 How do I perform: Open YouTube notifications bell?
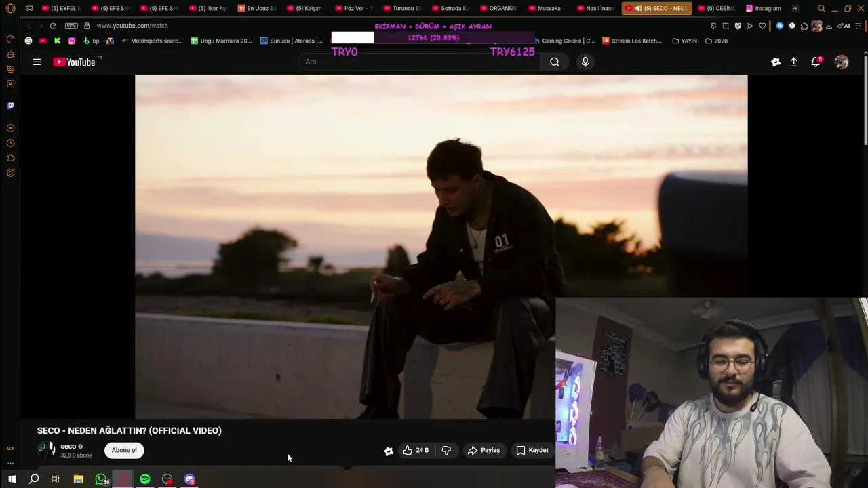816,62
